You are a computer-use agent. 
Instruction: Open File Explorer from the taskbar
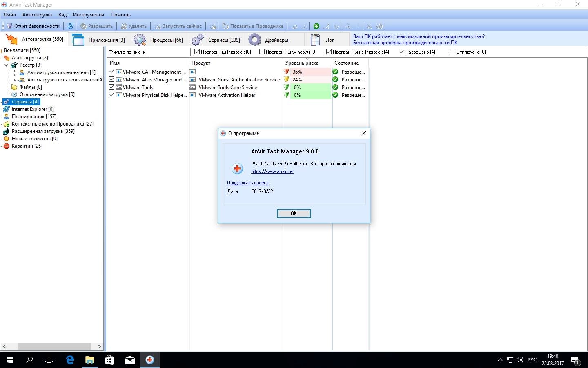[89, 360]
